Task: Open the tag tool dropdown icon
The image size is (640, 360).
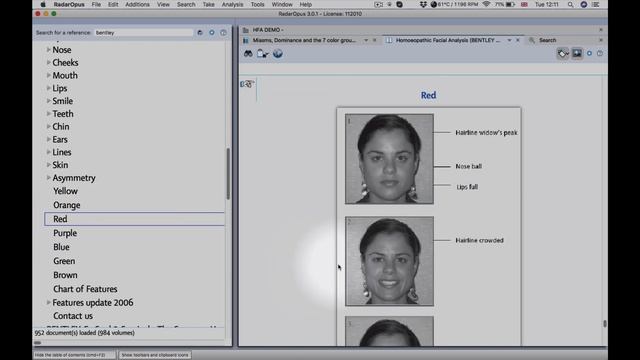Action: tap(563, 53)
